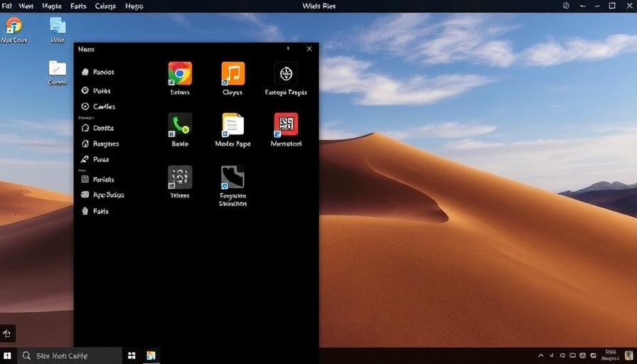Viewport: 637px width, 364px height.
Task: Close the black app panel
Action: [309, 49]
